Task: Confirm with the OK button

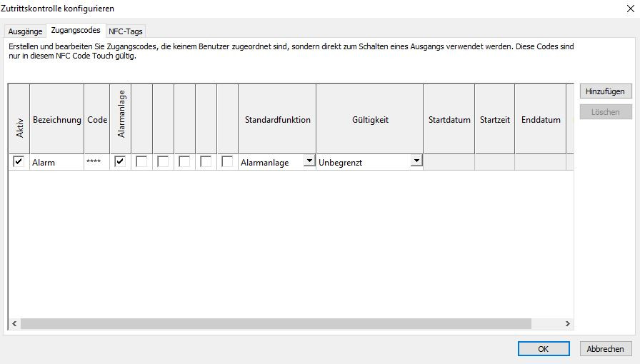Action: tap(544, 349)
